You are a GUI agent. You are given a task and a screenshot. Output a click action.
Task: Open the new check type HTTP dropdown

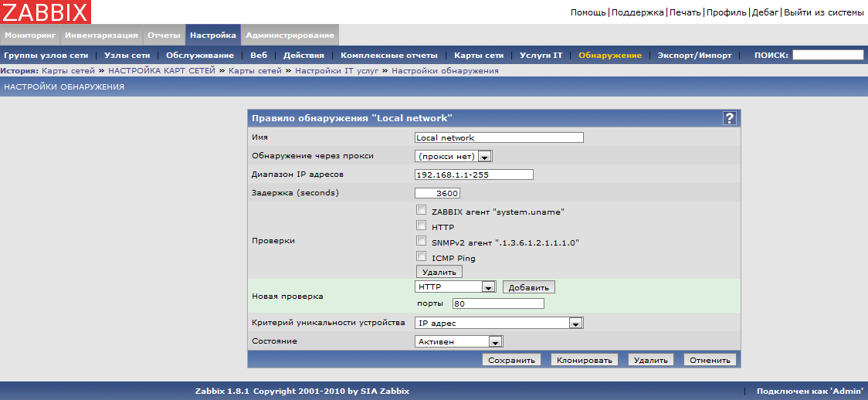pos(455,287)
